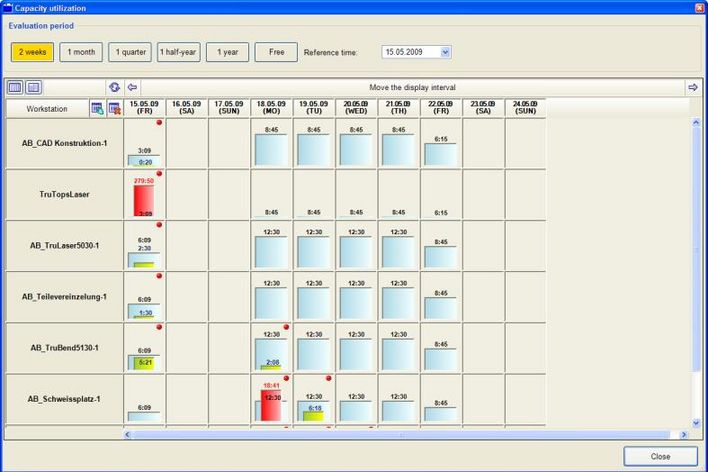Select the 1 year evaluation period
Viewport: 708px width, 472px height.
228,52
